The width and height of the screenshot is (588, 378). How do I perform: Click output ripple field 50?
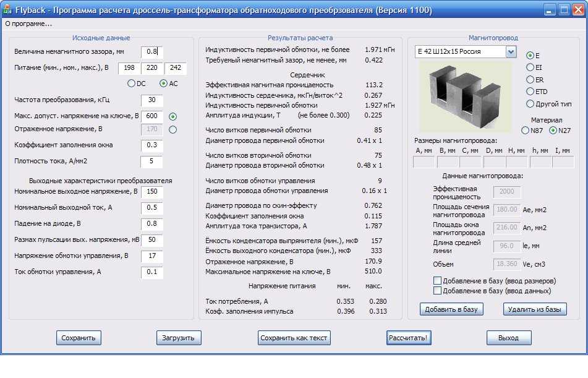coord(152,240)
